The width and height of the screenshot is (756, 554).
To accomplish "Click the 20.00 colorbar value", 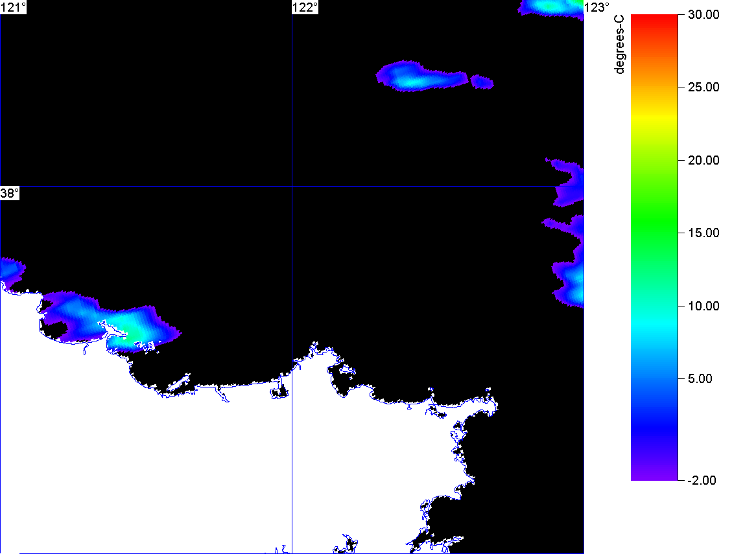I will tap(703, 161).
